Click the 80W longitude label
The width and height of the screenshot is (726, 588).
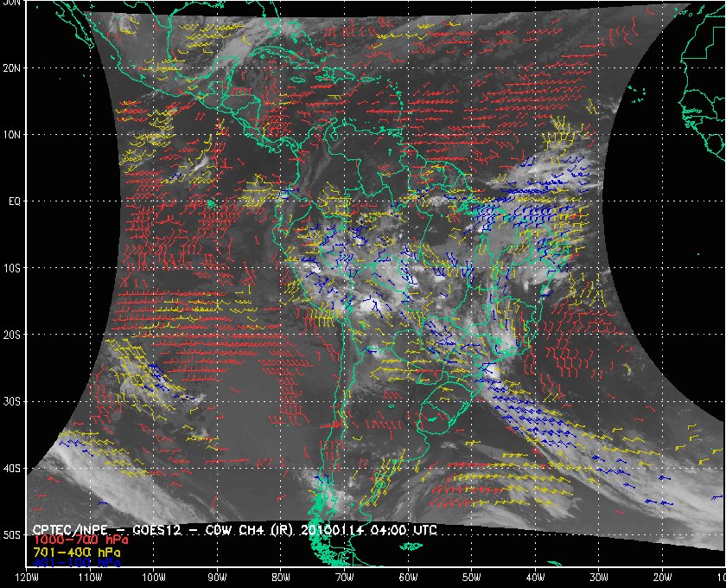pos(281,577)
